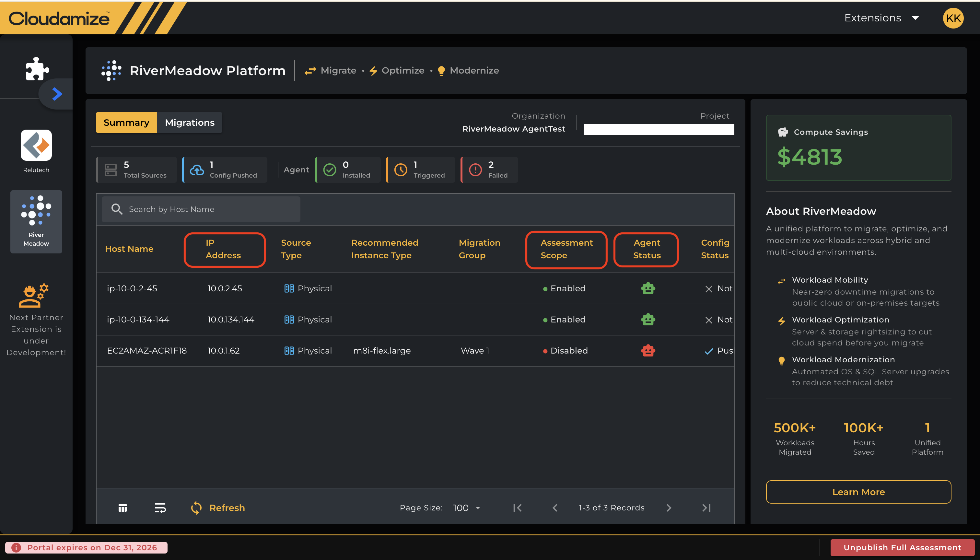
Task: Click Enabled scope for ip-10-0-2-45
Action: tap(564, 288)
